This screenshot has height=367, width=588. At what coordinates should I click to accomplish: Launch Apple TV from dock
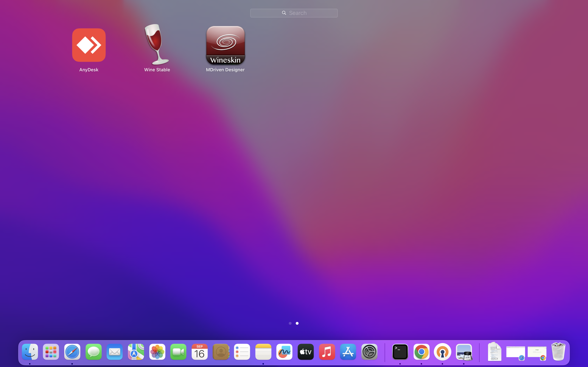click(x=306, y=352)
